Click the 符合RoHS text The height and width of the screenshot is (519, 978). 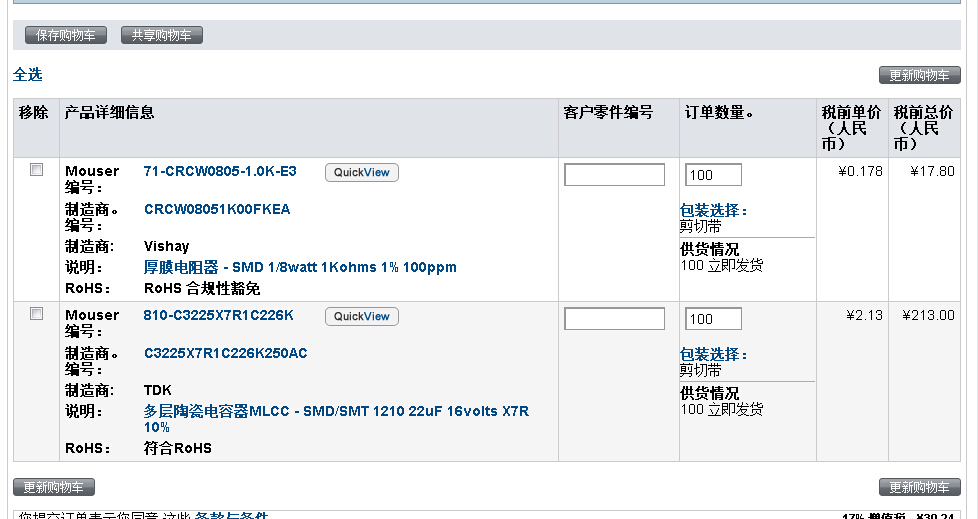pos(178,449)
